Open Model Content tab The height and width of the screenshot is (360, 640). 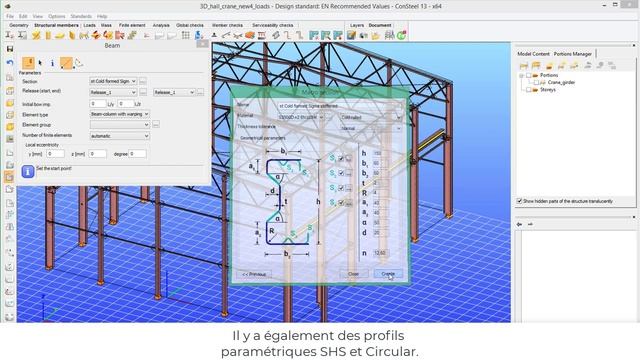(x=533, y=54)
